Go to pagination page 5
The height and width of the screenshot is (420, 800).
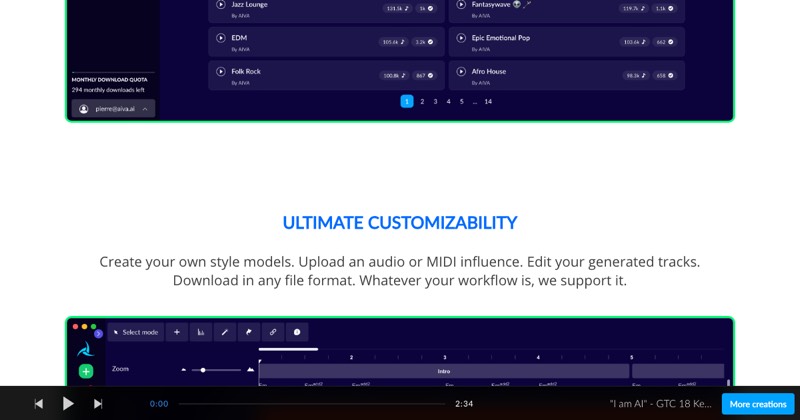tap(462, 102)
